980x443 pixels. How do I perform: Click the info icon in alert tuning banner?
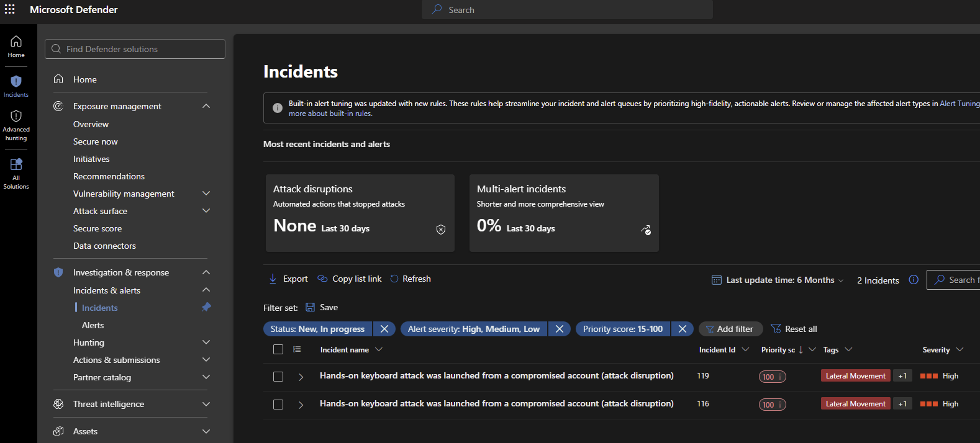click(x=278, y=108)
